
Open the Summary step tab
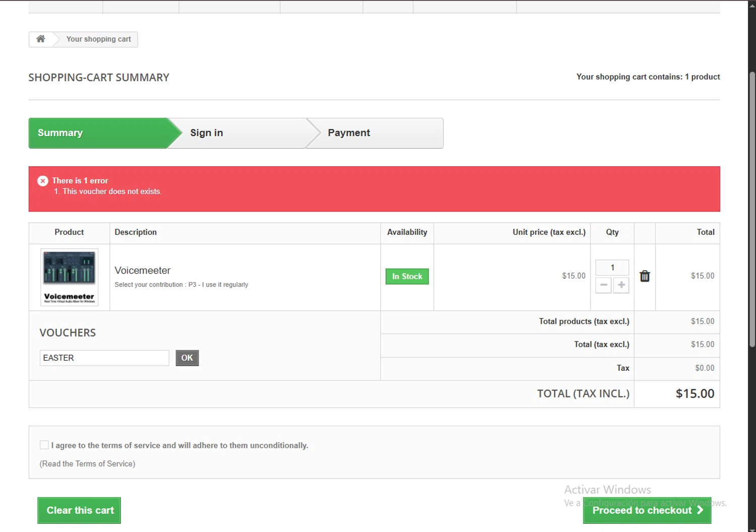point(98,133)
